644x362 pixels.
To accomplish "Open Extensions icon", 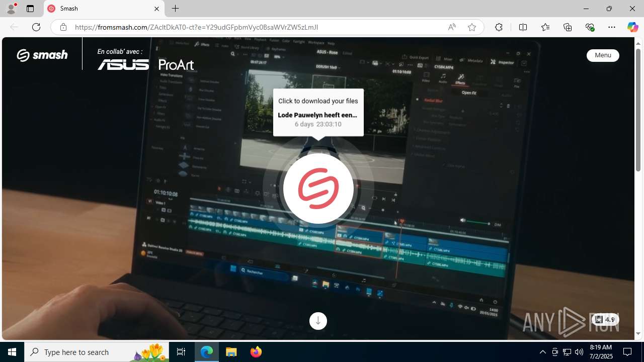I will tap(499, 27).
